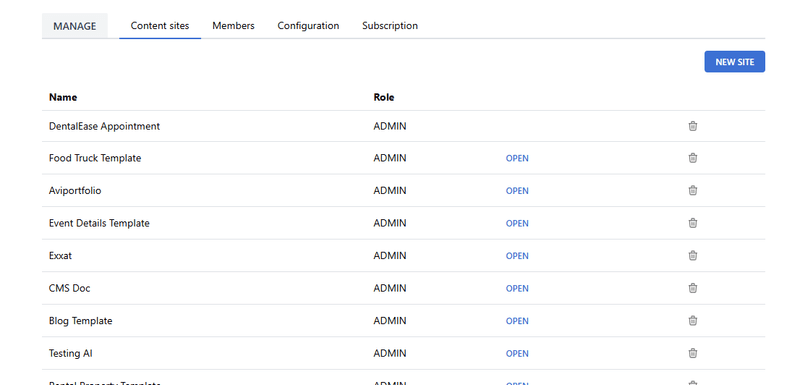Go to the Subscription tab

(x=390, y=25)
